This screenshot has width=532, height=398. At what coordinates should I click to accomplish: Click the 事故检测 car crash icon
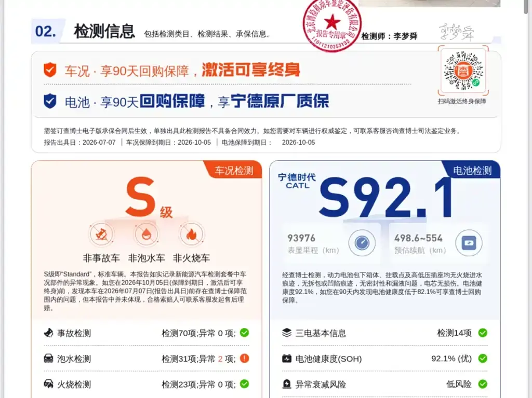point(49,333)
